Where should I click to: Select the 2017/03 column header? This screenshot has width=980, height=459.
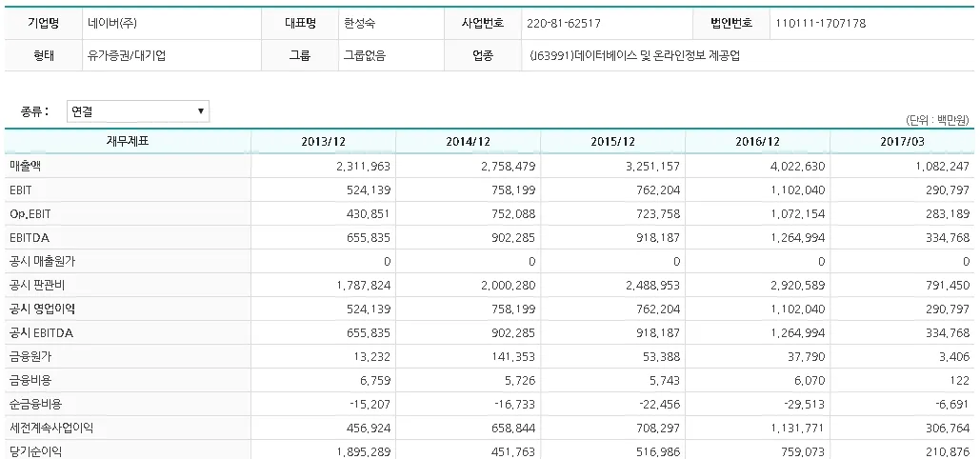(x=903, y=141)
